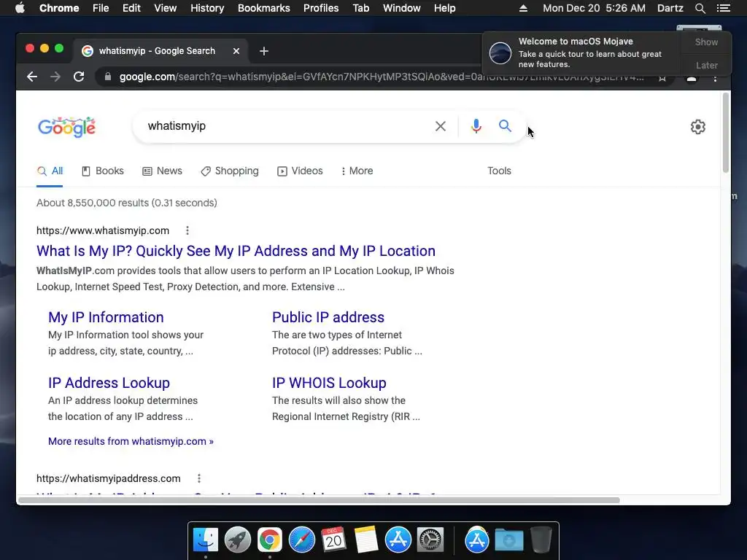Click the blue magnifier search button
Viewport: 747px width, 560px height.
[505, 125]
